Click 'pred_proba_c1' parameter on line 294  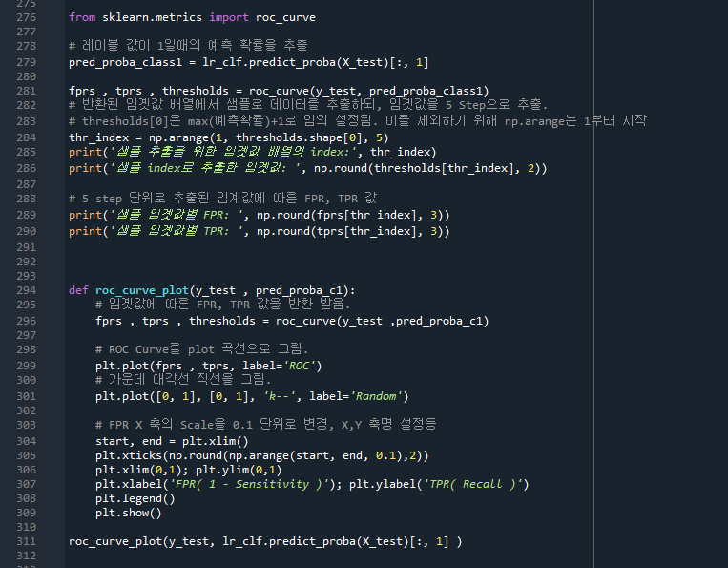pos(299,291)
